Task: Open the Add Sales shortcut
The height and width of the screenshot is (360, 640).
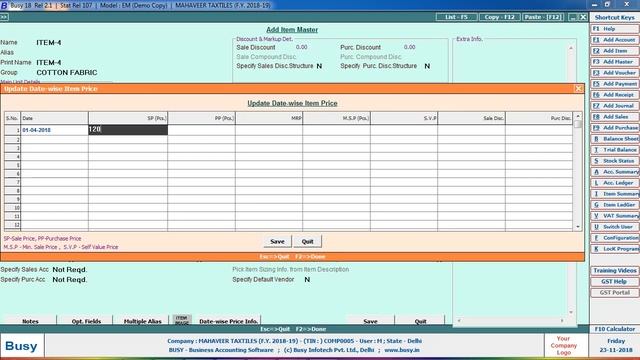Action: [615, 117]
